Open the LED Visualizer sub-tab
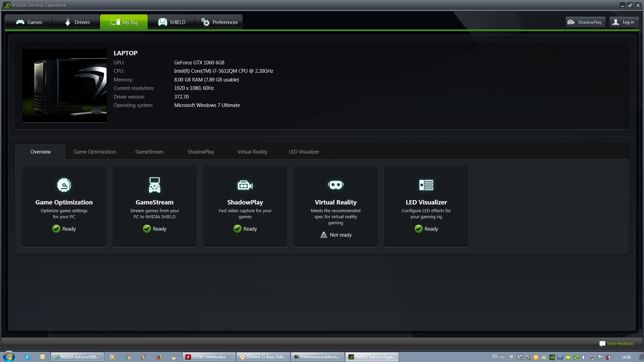644x362 pixels. [304, 152]
